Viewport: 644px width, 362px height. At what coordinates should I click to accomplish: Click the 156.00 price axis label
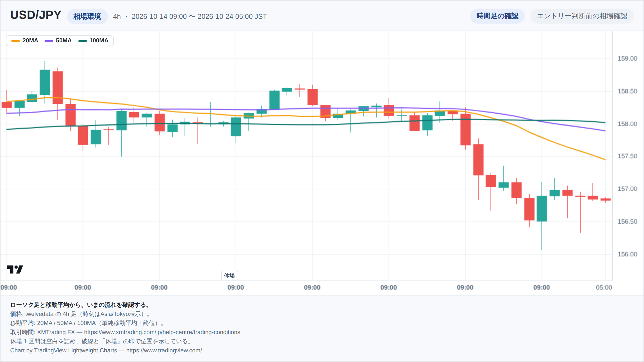(x=627, y=254)
